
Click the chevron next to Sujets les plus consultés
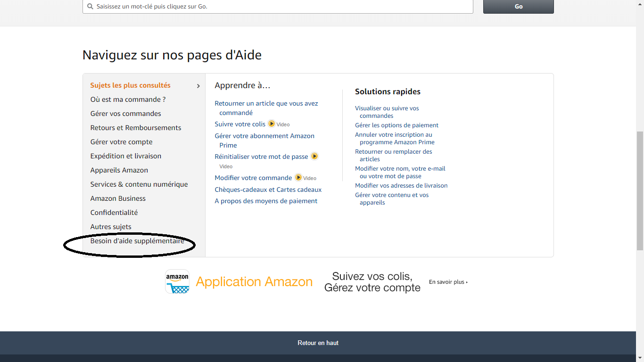[198, 86]
